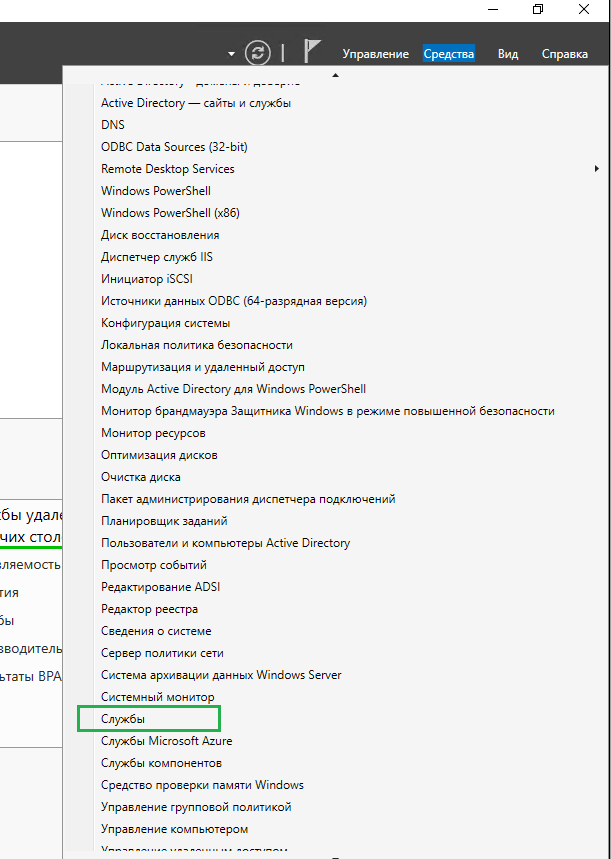Select Монитор ресурсов entry
Image resolution: width=611 pixels, height=859 pixels.
(x=153, y=433)
